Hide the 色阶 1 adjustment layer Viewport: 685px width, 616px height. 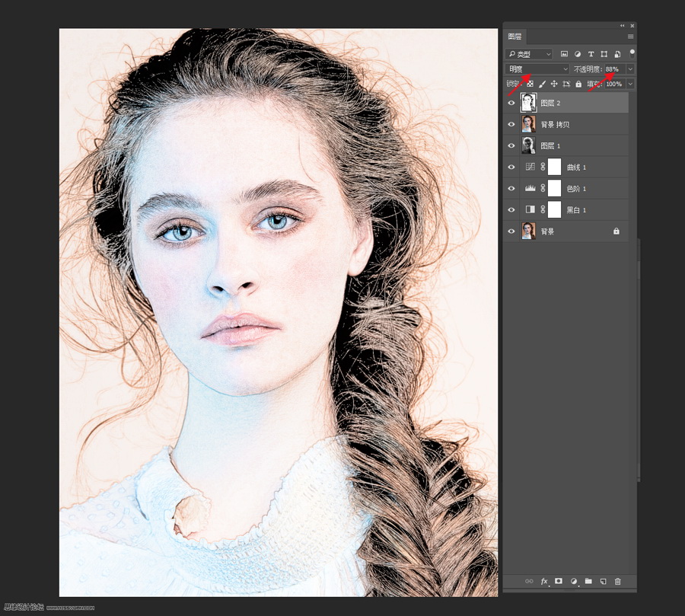point(511,188)
